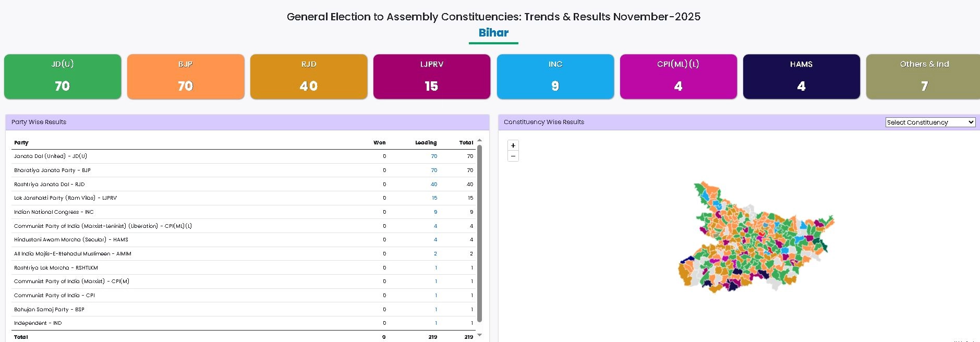Image resolution: width=980 pixels, height=342 pixels.
Task: Open AIMIM leading count 2 link
Action: (x=435, y=254)
